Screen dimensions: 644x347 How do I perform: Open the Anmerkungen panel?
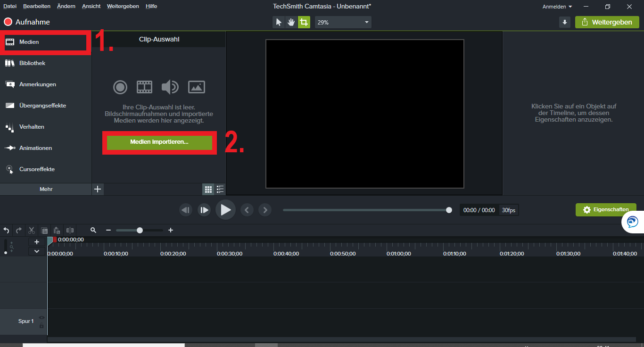pyautogui.click(x=46, y=84)
